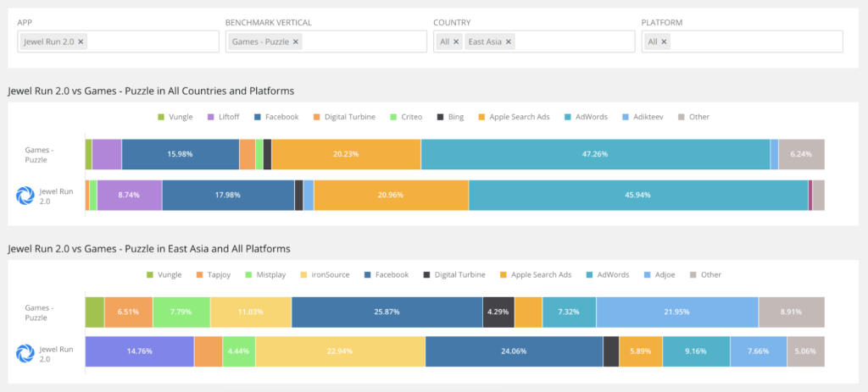Select the 11.03% ironSource bar segment
This screenshot has height=392, width=868.
click(251, 312)
